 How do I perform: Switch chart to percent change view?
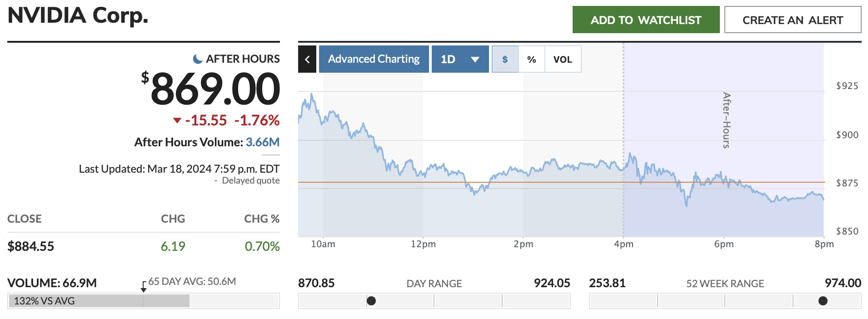click(531, 59)
